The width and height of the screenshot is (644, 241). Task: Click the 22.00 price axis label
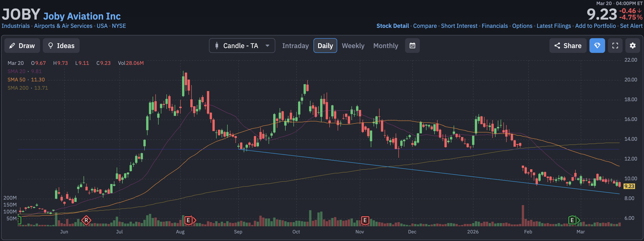click(x=631, y=60)
